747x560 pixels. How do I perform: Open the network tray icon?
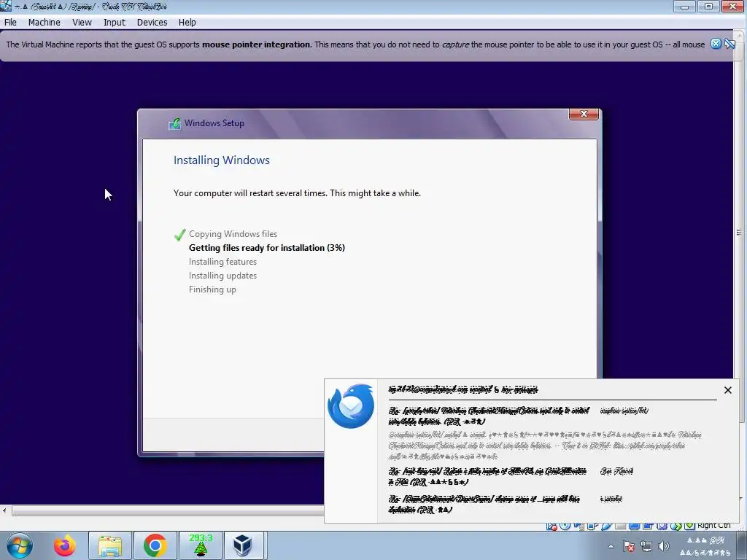click(x=646, y=546)
